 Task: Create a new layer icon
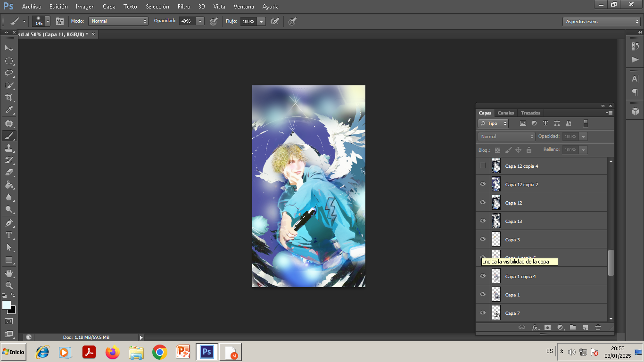[585, 328]
